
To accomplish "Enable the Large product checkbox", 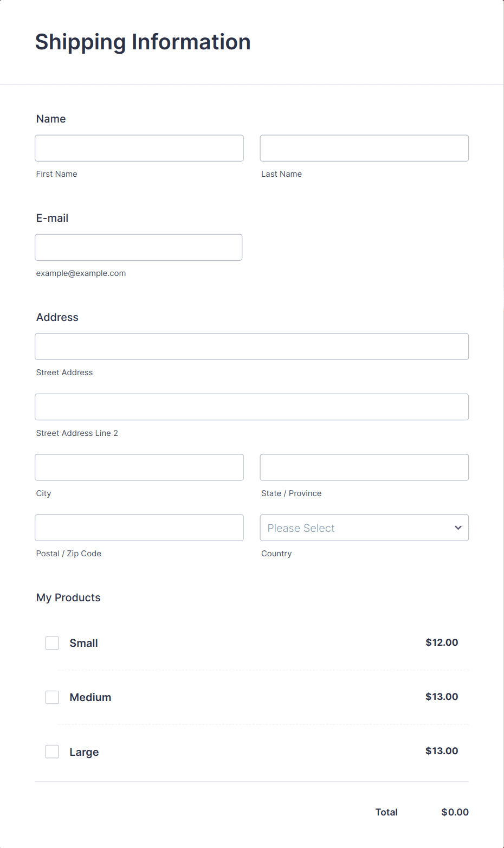I will pyautogui.click(x=52, y=751).
